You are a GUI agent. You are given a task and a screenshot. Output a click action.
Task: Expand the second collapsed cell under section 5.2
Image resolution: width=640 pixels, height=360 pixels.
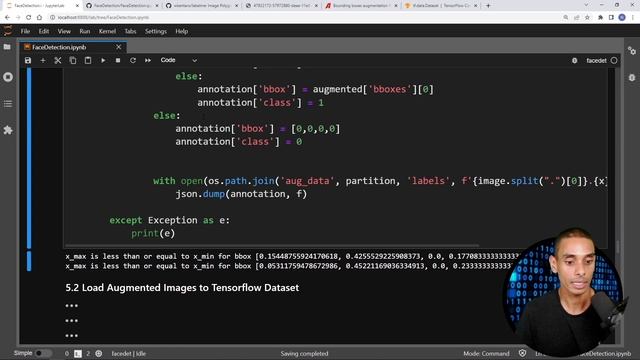[x=71, y=321]
